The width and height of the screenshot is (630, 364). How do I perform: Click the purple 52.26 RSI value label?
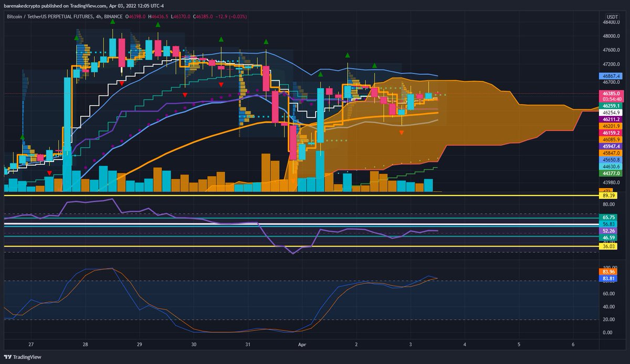coord(609,231)
